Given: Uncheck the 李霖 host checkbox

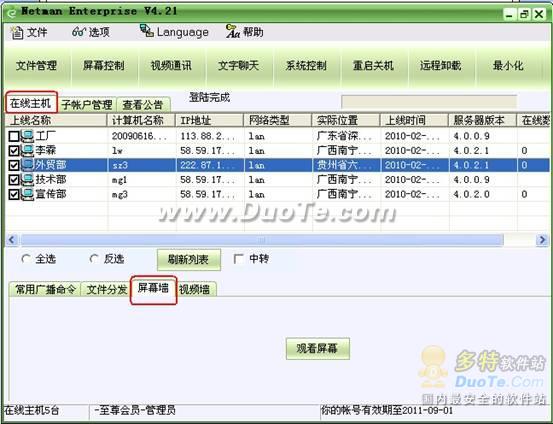Looking at the screenshot, I should (x=14, y=151).
